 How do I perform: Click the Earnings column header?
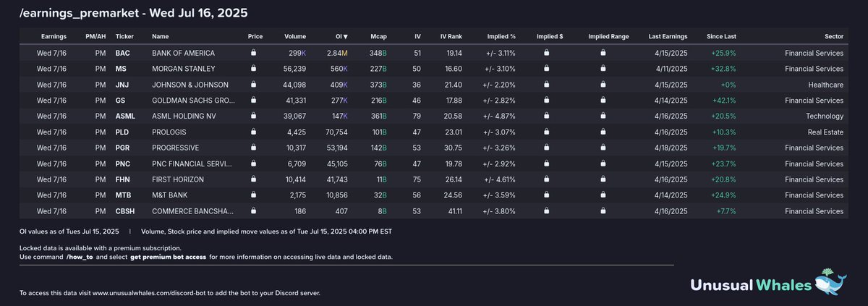point(54,36)
